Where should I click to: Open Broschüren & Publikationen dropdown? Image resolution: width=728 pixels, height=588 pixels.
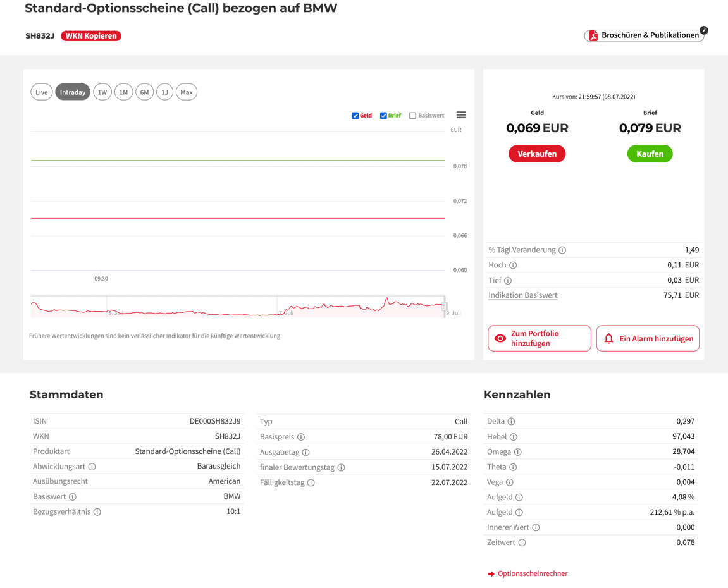(x=644, y=35)
